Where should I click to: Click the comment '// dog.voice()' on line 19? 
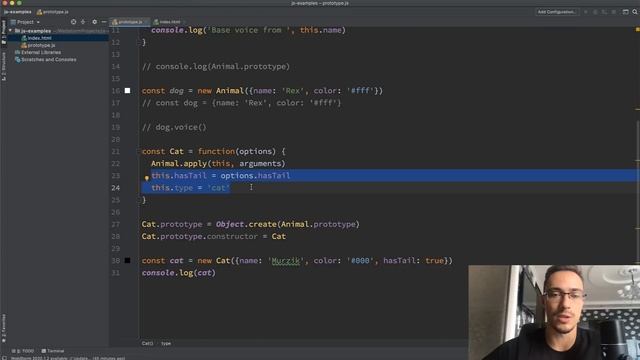[x=174, y=127]
